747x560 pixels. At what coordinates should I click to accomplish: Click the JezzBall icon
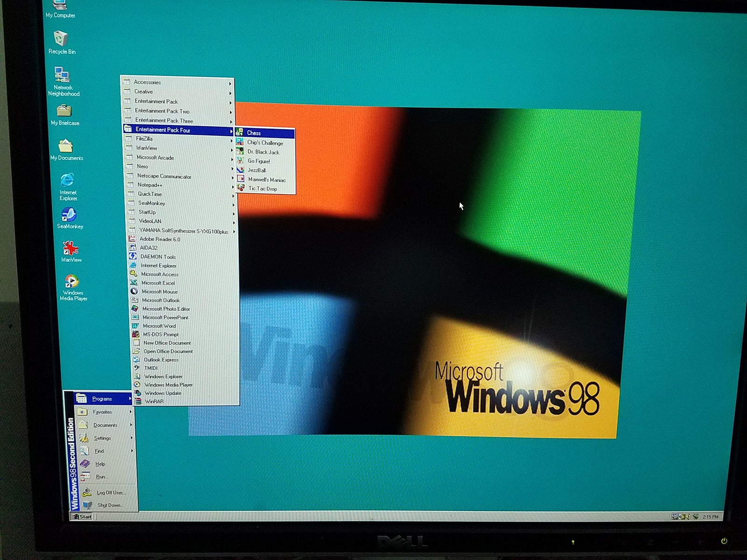coord(240,170)
